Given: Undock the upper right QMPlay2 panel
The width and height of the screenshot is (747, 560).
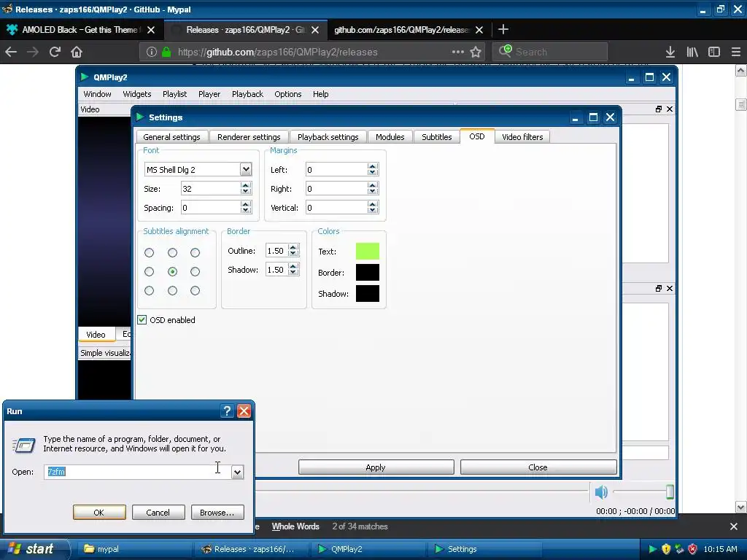Looking at the screenshot, I should (659, 109).
